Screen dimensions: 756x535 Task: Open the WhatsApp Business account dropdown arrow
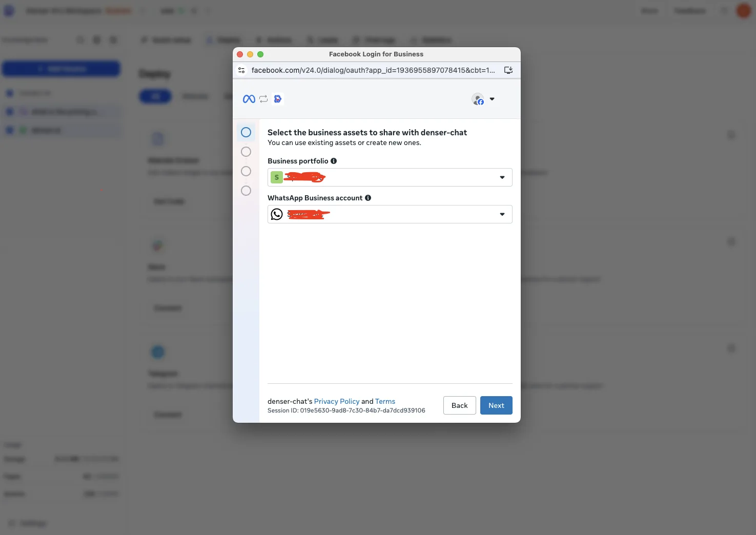tap(502, 214)
